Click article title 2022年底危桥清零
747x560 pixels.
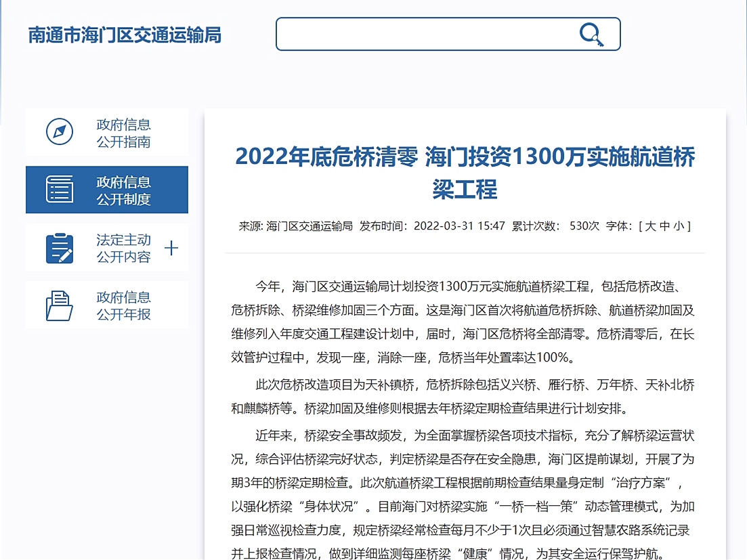coord(465,173)
